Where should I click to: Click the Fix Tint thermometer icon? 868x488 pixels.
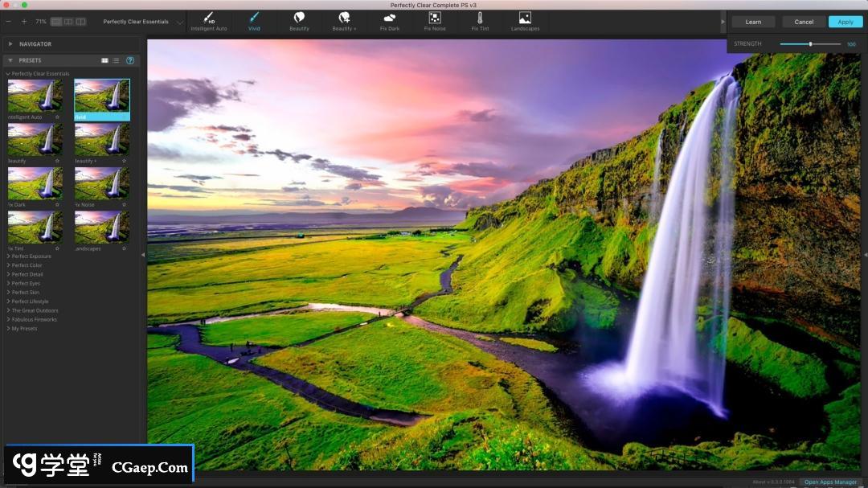coord(480,18)
